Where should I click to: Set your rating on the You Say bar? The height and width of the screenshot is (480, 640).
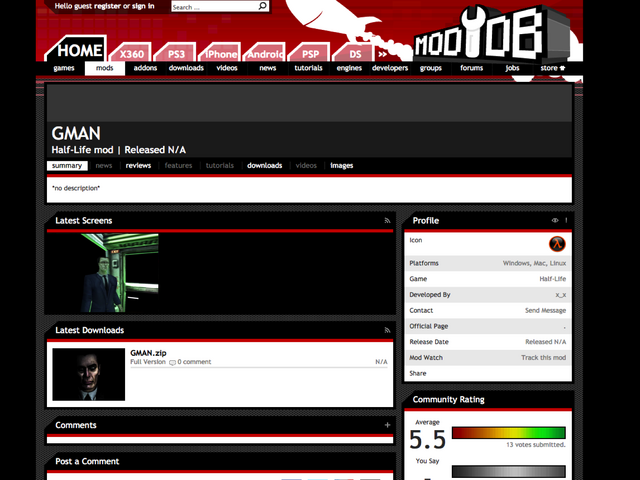tap(509, 471)
